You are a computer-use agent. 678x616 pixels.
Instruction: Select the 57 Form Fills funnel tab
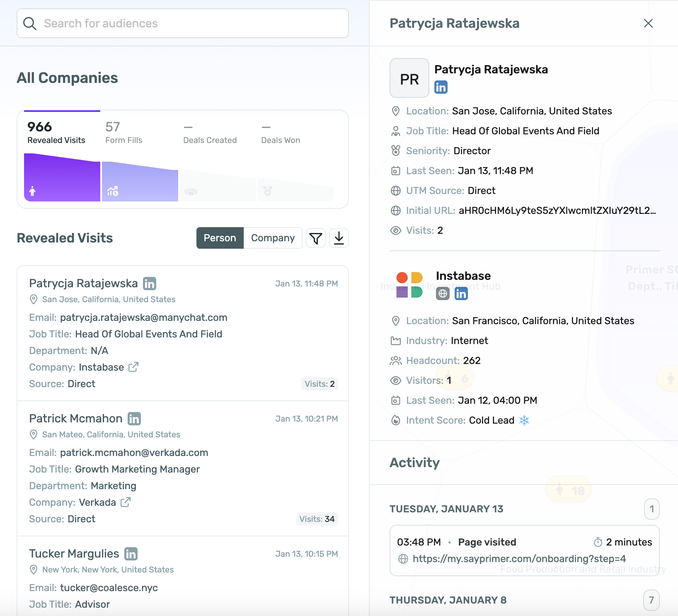[x=124, y=133]
